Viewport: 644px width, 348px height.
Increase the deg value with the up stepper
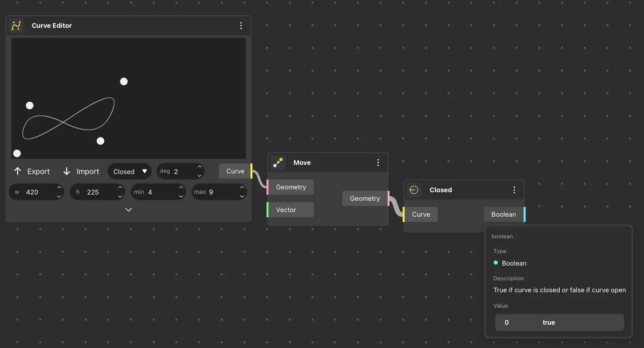[199, 168]
